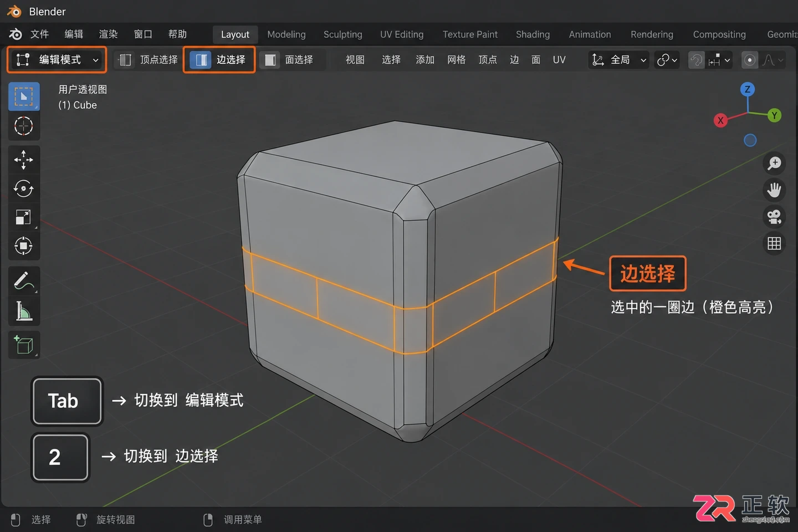Click the (1) Cube object label
Image resolution: width=798 pixels, height=532 pixels.
[x=78, y=105]
